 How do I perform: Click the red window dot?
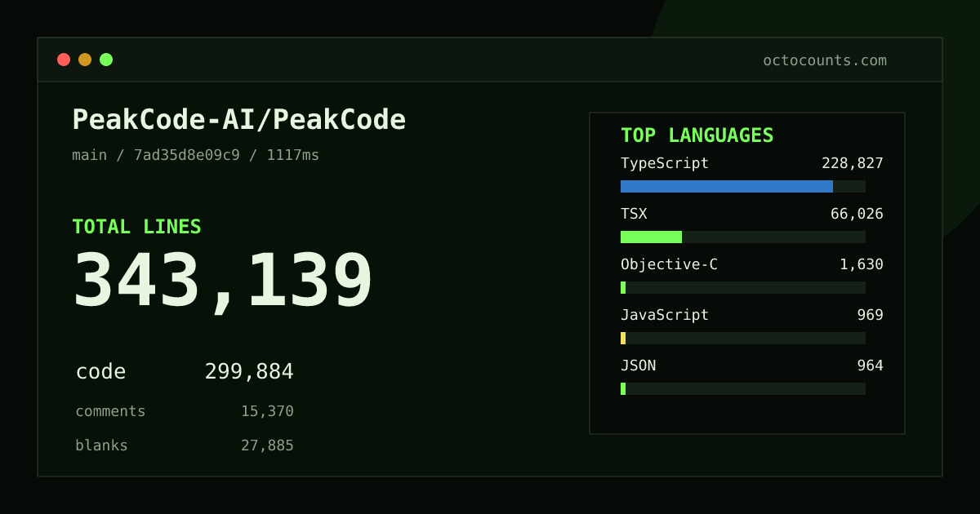(x=64, y=60)
